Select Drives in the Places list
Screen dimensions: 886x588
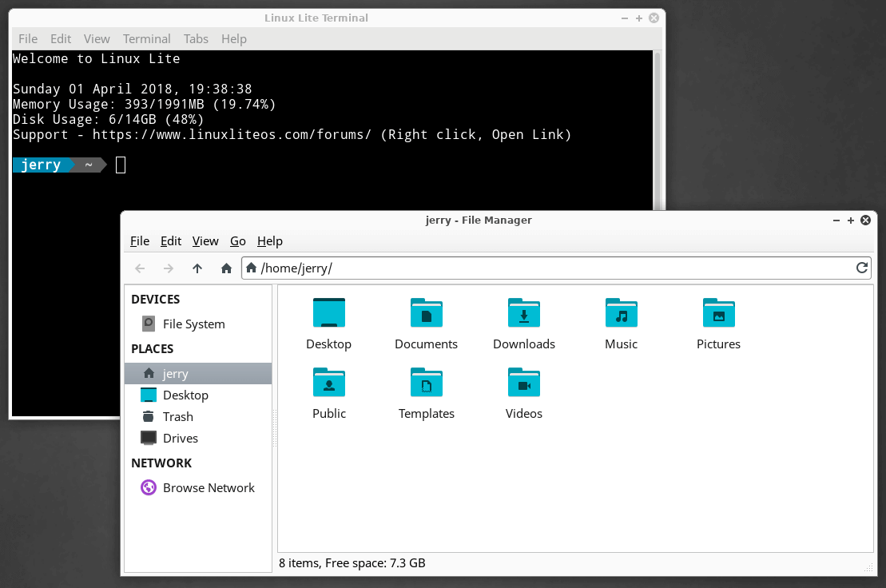[x=180, y=439]
